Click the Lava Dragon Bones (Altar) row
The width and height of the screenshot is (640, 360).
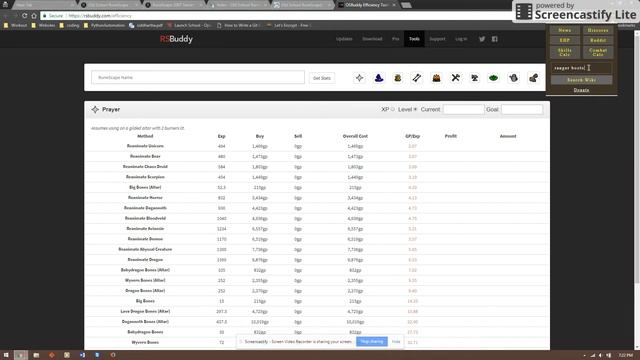[317, 311]
